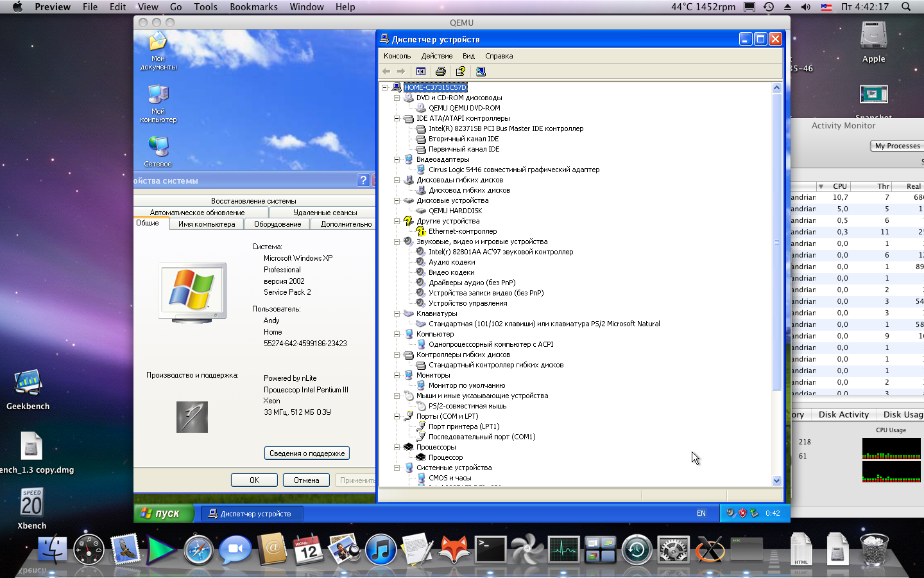Viewport: 924px width, 578px height.
Task: Select the Geekbench icon on the Mac desktop
Action: 28,390
